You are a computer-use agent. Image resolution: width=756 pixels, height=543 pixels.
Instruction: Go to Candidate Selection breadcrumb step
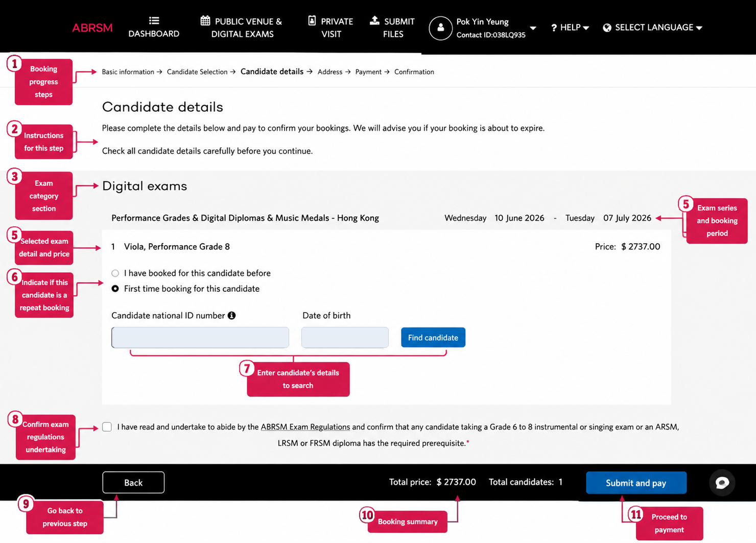click(197, 72)
